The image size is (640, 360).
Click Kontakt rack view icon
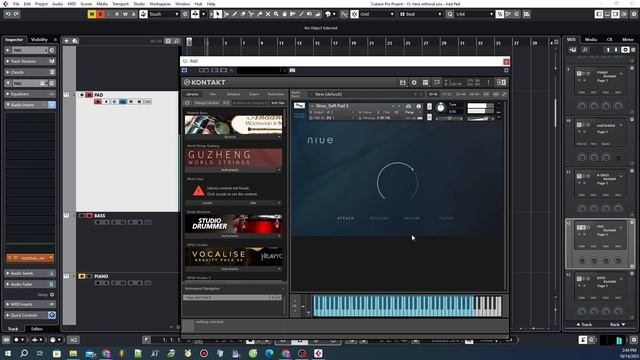tap(425, 82)
